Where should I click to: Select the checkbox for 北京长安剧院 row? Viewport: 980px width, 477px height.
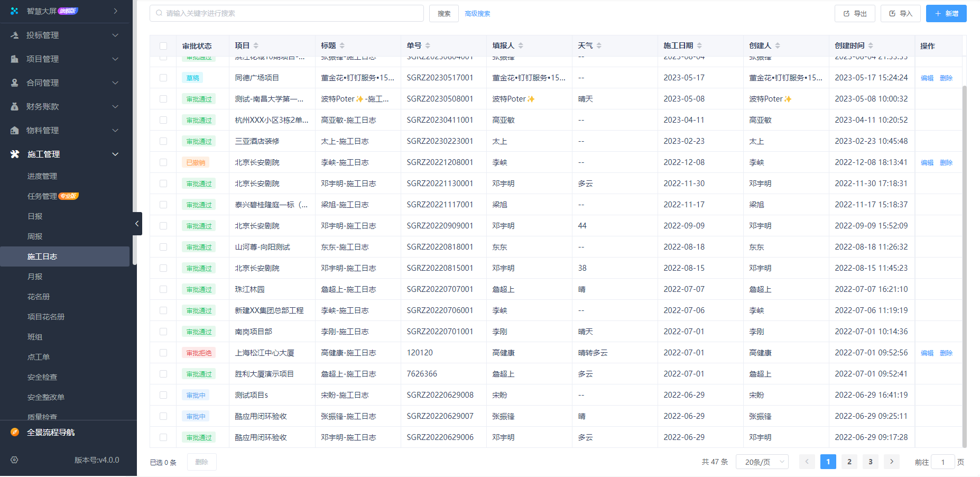pyautogui.click(x=163, y=162)
